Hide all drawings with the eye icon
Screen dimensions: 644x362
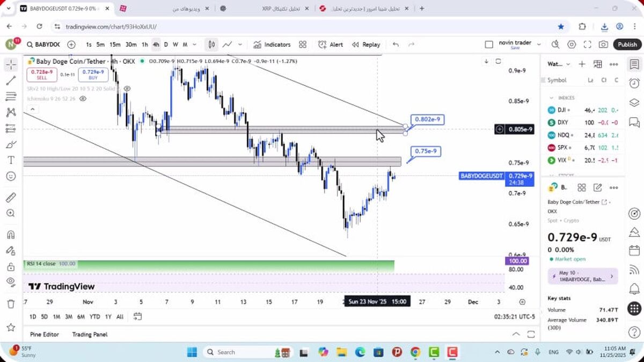(x=11, y=282)
